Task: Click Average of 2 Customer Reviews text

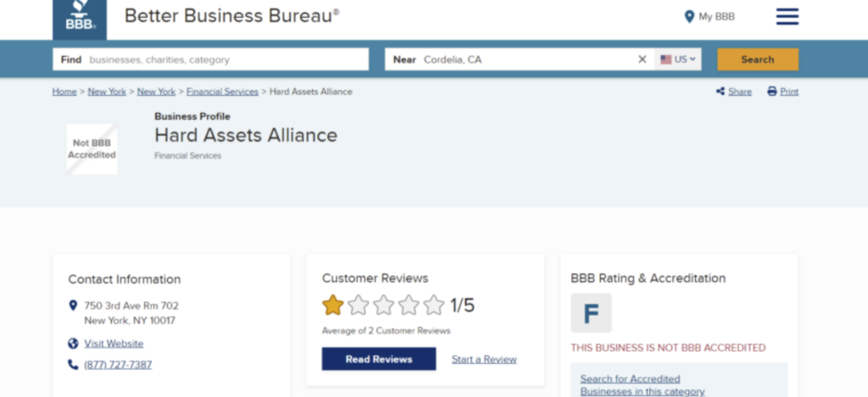Action: pyautogui.click(x=387, y=331)
